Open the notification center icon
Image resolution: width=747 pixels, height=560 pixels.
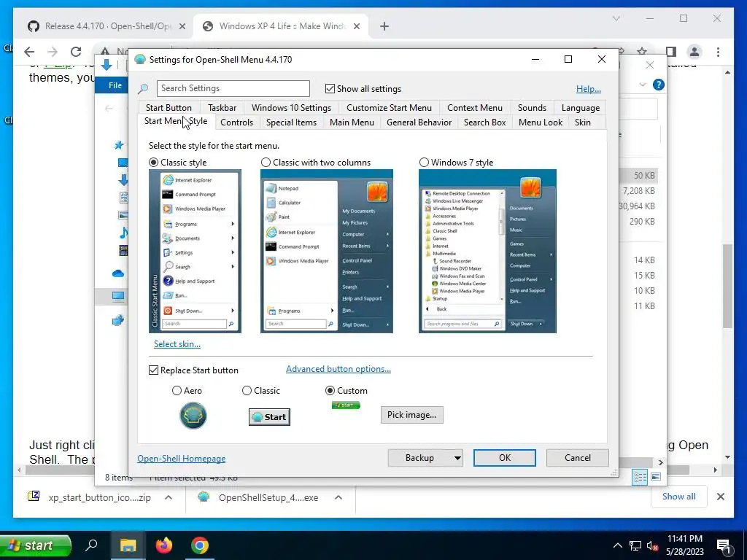click(724, 546)
